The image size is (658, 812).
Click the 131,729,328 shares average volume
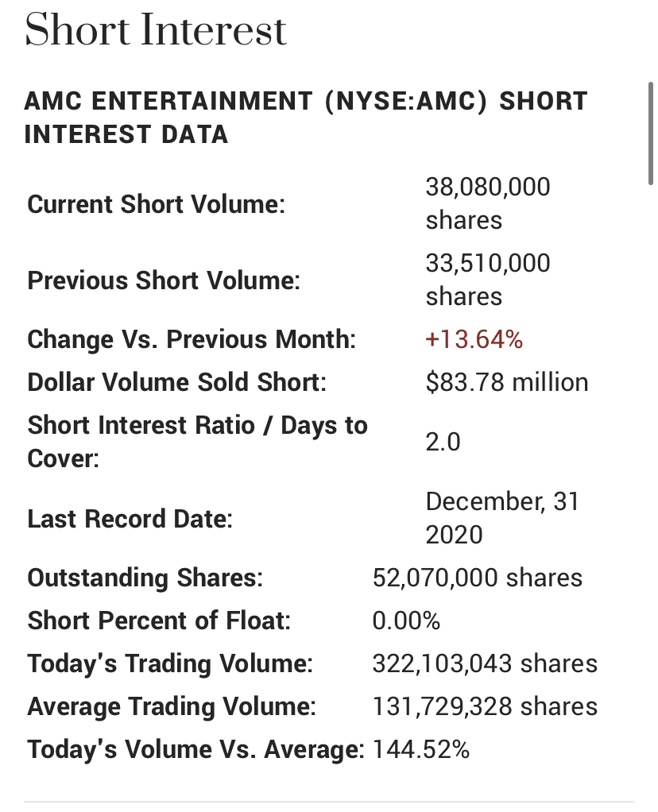[x=485, y=706]
